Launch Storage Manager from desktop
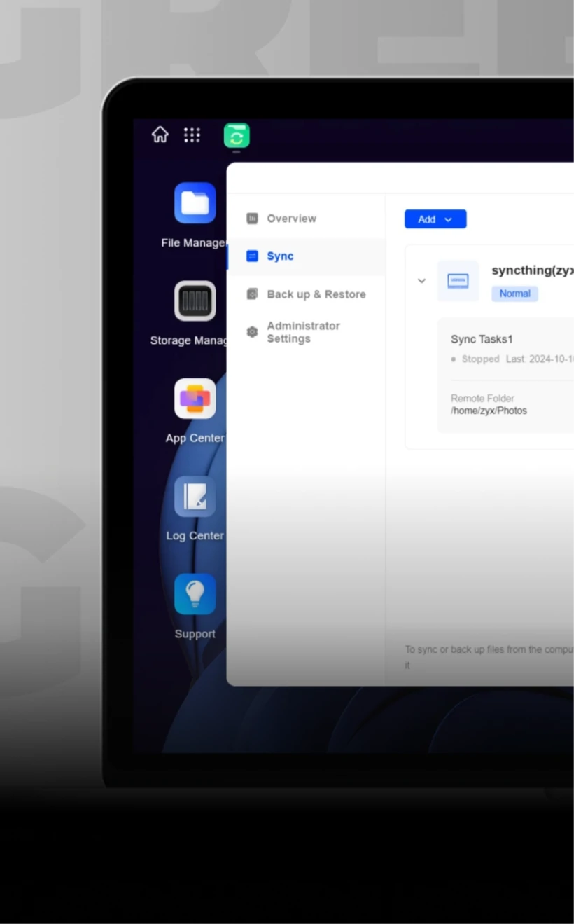This screenshot has height=924, width=574. coord(195,301)
